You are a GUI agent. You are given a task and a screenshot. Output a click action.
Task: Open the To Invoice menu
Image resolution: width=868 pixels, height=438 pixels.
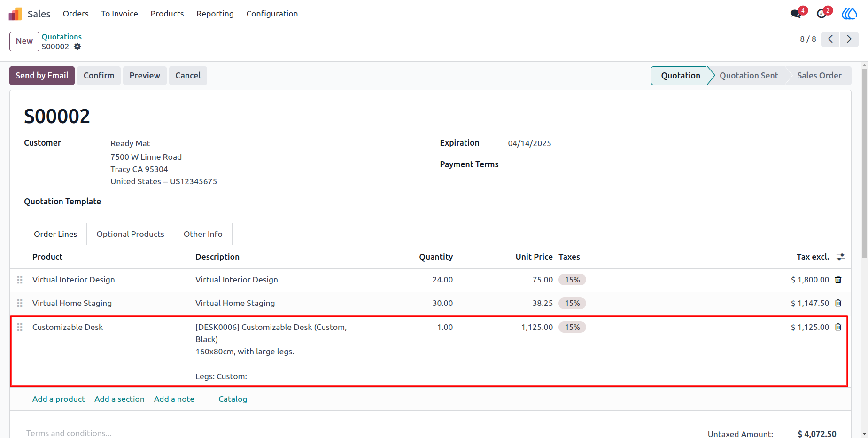coord(119,14)
